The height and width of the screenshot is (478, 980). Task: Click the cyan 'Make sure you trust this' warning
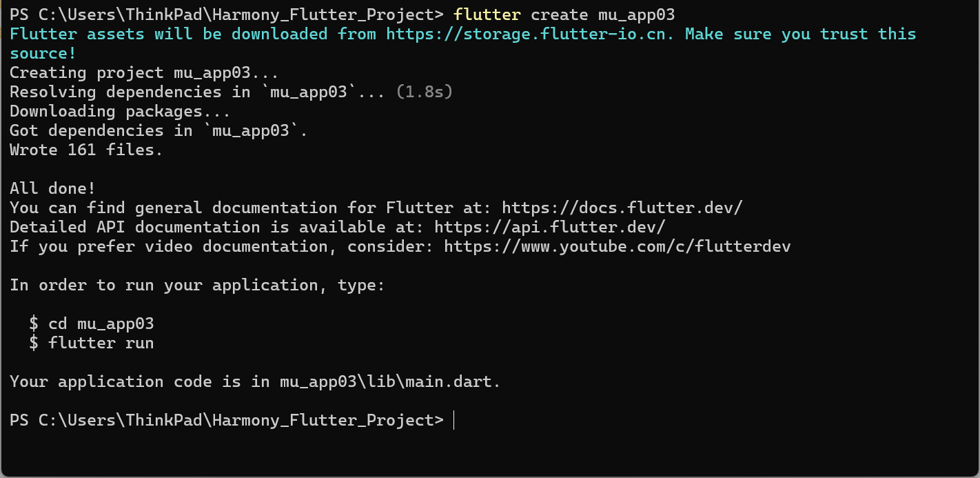coord(801,34)
